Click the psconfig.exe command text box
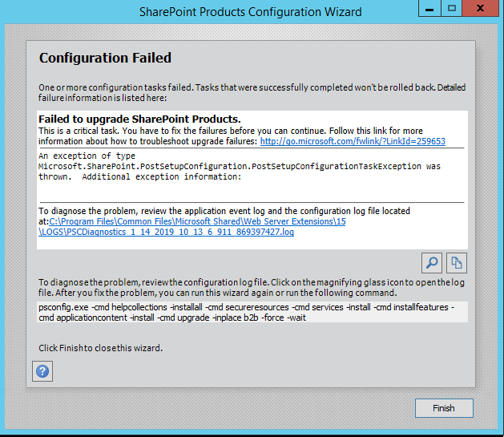This screenshot has height=437, width=504. (252, 312)
